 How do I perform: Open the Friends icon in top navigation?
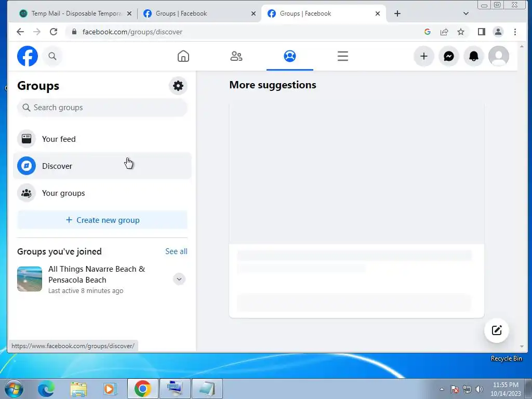(236, 56)
